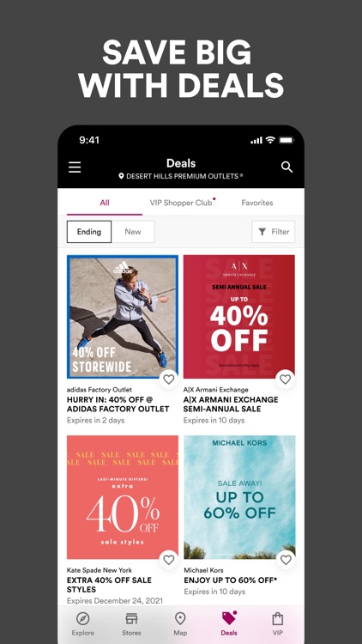Open the VIP shopping bag icon
362x644 pixels.
[278, 618]
